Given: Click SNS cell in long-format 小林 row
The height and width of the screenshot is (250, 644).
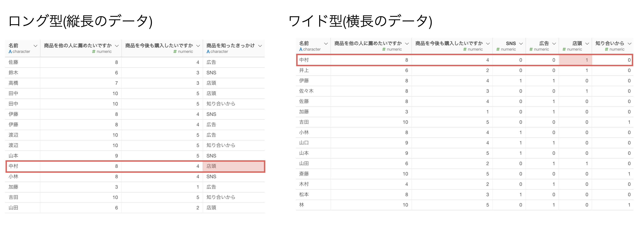Looking at the screenshot, I should 233,177.
